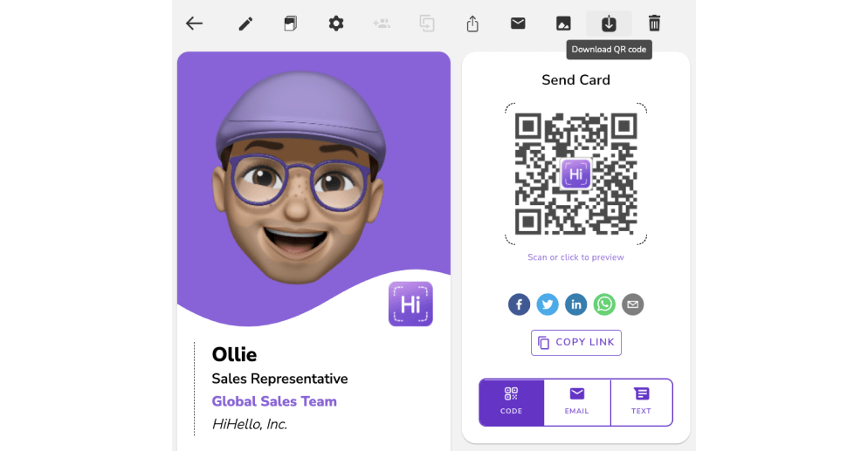Open card settings gear icon

pyautogui.click(x=336, y=24)
